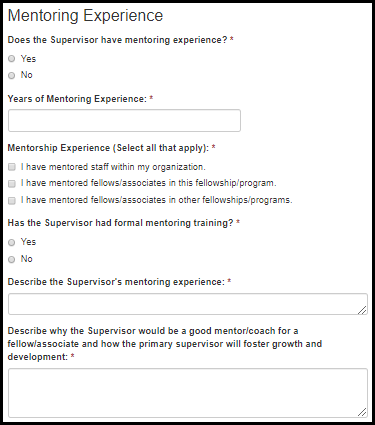The width and height of the screenshot is (375, 425).
Task: Select No for Supervisor mentoring experience
Action: coord(12,75)
